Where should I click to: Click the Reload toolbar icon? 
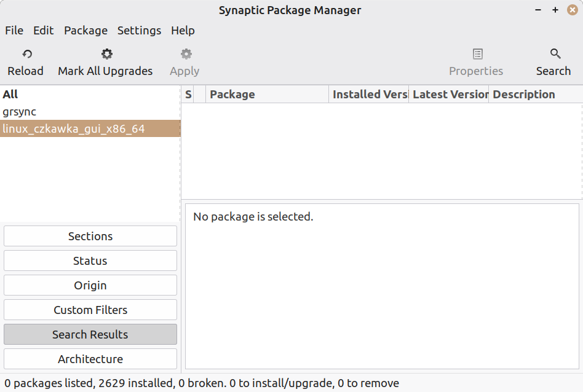pyautogui.click(x=26, y=55)
